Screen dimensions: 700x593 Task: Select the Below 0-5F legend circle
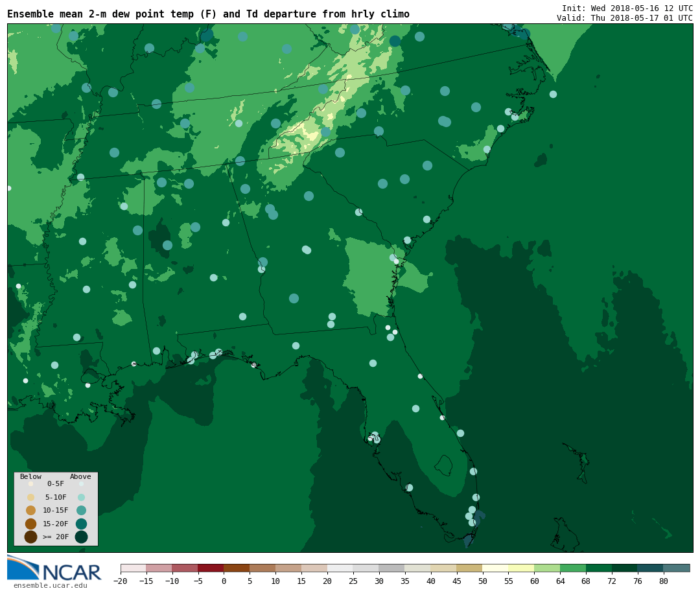pyautogui.click(x=31, y=483)
